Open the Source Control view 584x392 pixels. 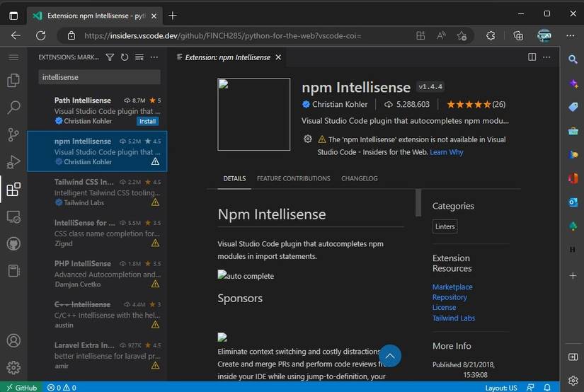13,134
